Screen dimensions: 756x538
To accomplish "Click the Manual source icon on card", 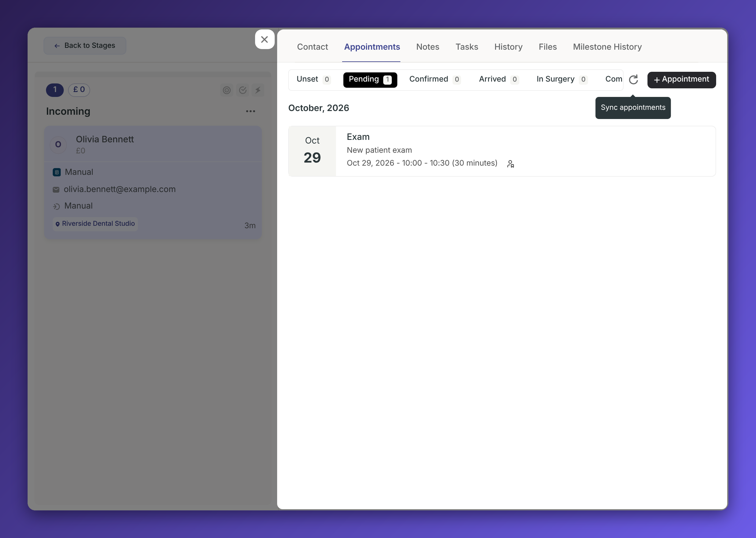I will click(57, 172).
